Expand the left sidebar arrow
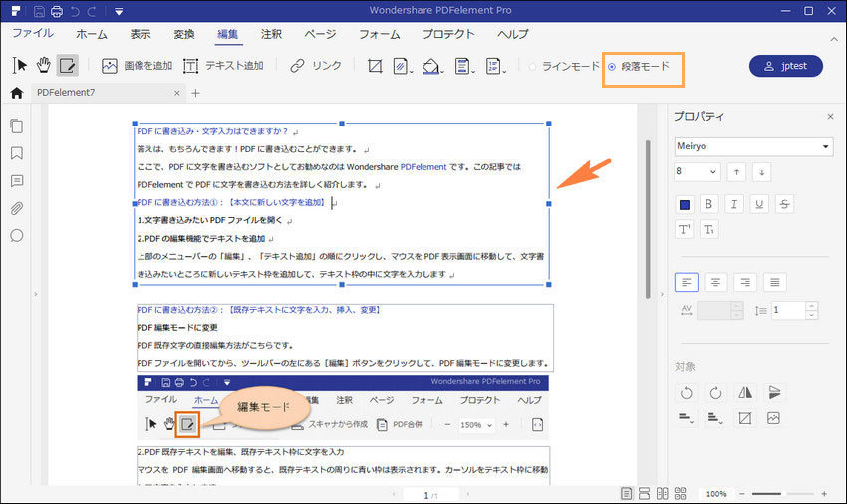 pos(36,295)
